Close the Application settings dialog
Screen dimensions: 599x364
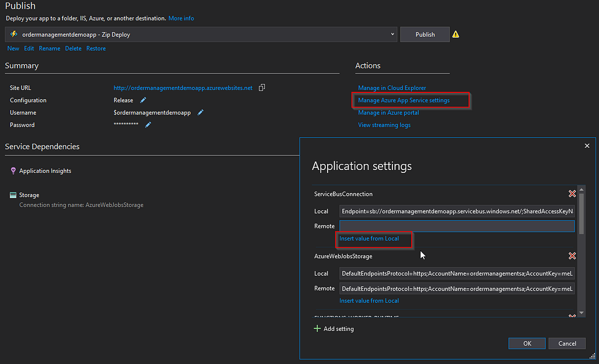(587, 145)
